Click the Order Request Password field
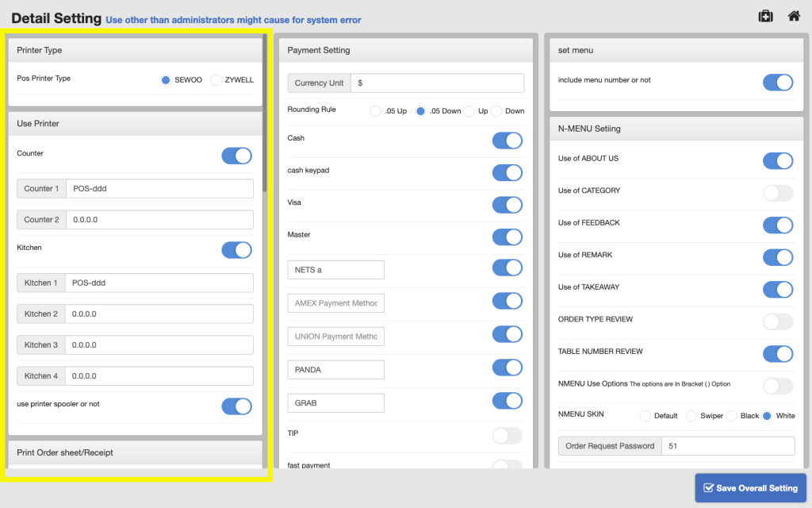Viewport: 812px width, 508px height. click(727, 446)
